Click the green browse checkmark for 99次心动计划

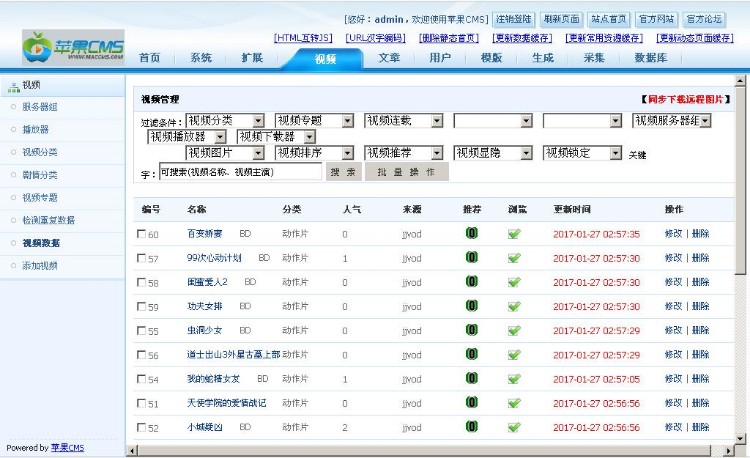[514, 258]
